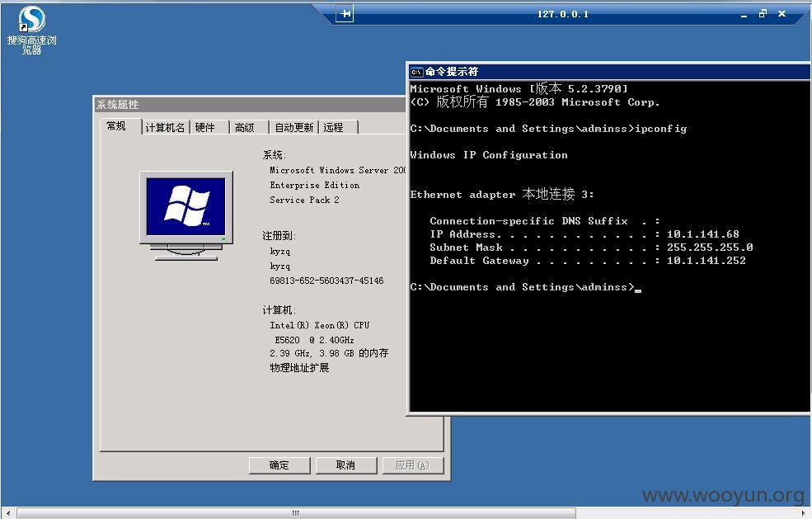
Task: Open the Sogou browser desktop shortcut
Action: click(x=31, y=30)
